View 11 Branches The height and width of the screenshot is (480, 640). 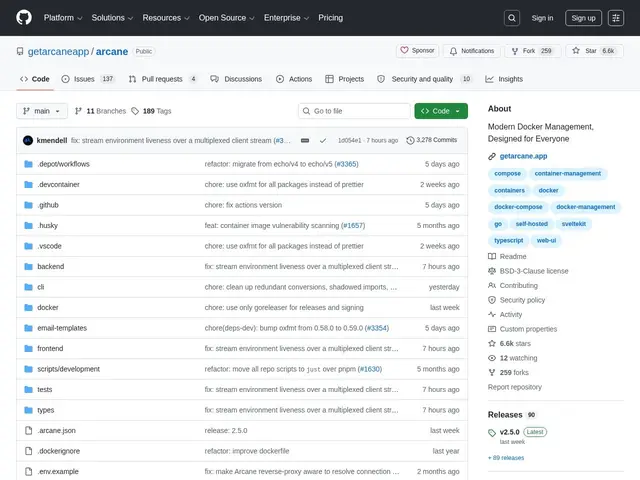point(100,111)
